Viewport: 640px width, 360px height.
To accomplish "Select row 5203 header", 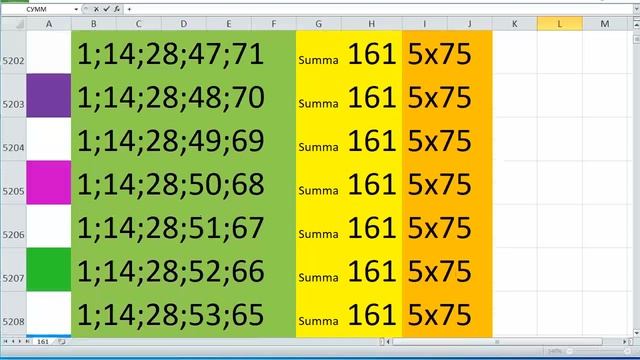I will tap(13, 96).
